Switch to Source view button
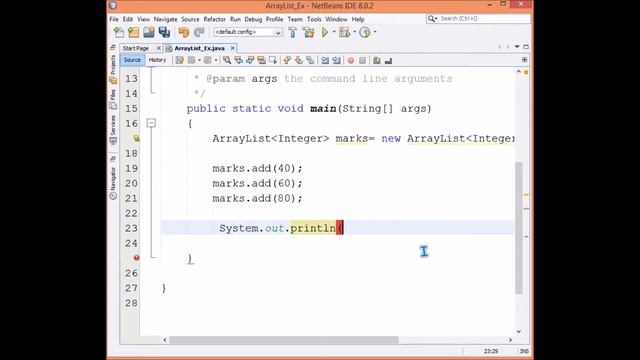 click(132, 60)
